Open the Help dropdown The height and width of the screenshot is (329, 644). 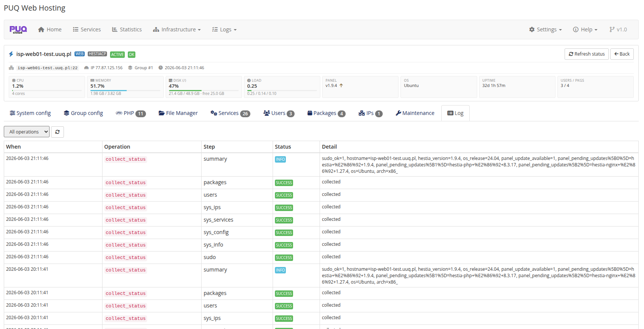pyautogui.click(x=585, y=29)
